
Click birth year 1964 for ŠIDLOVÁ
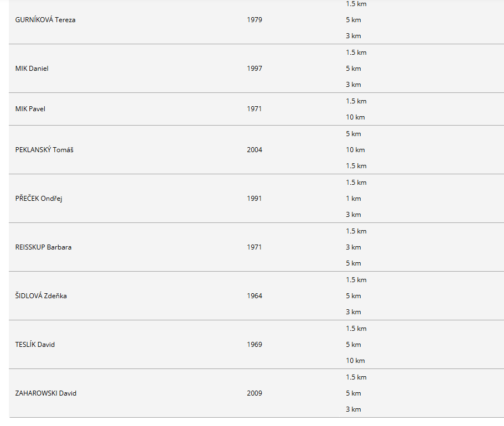tap(254, 296)
